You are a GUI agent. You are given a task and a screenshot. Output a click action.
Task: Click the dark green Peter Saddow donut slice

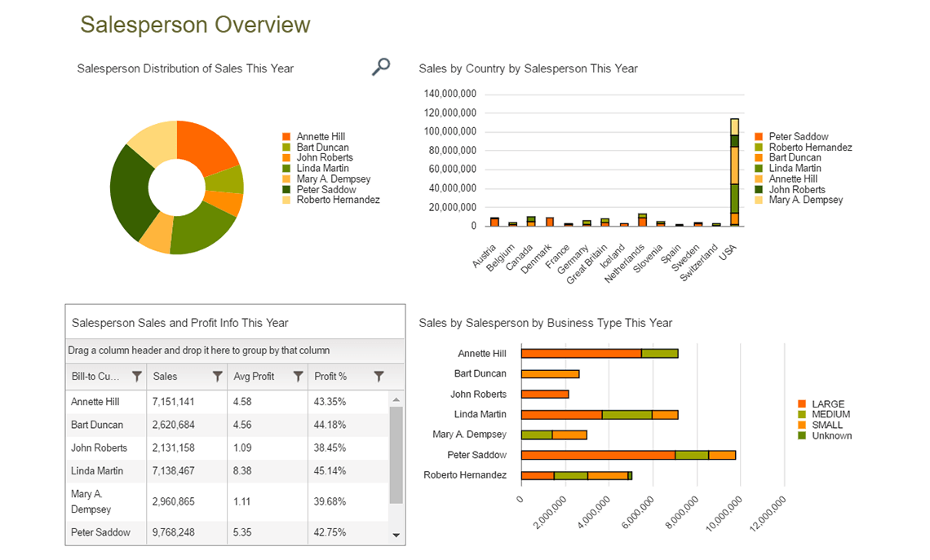click(x=131, y=192)
